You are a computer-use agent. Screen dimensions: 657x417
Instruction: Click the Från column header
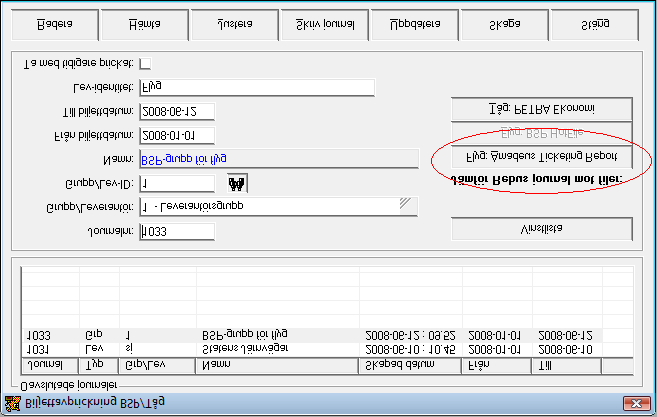tap(497, 365)
